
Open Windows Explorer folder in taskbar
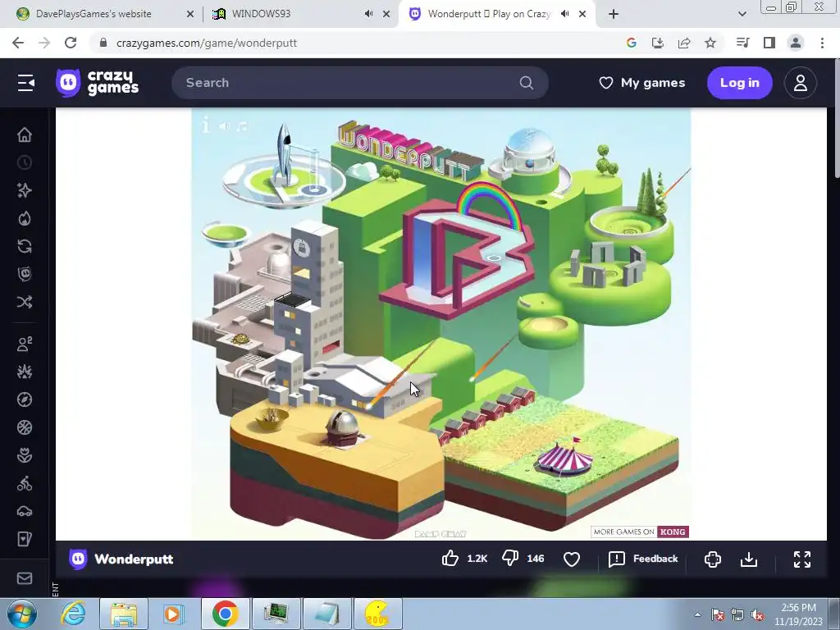(124, 614)
